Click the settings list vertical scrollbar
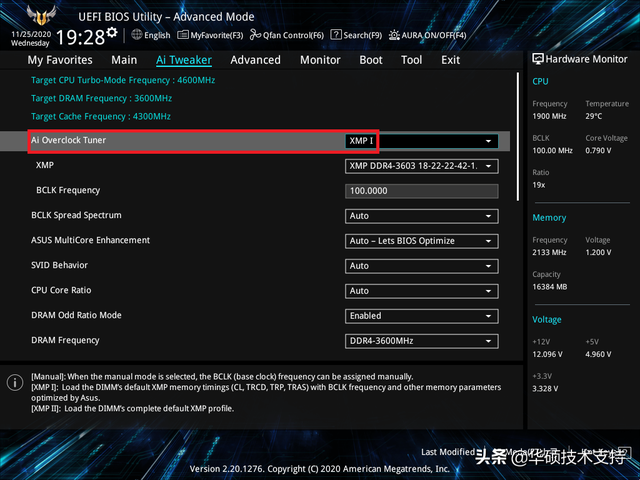This screenshot has height=480, width=640. [518, 137]
